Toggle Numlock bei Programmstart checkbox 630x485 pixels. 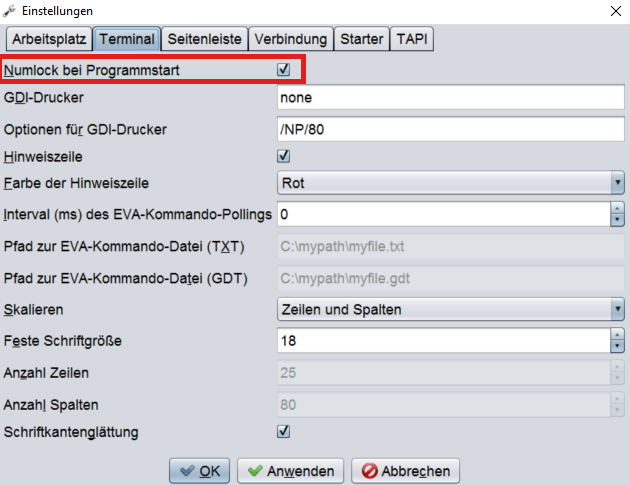[284, 69]
